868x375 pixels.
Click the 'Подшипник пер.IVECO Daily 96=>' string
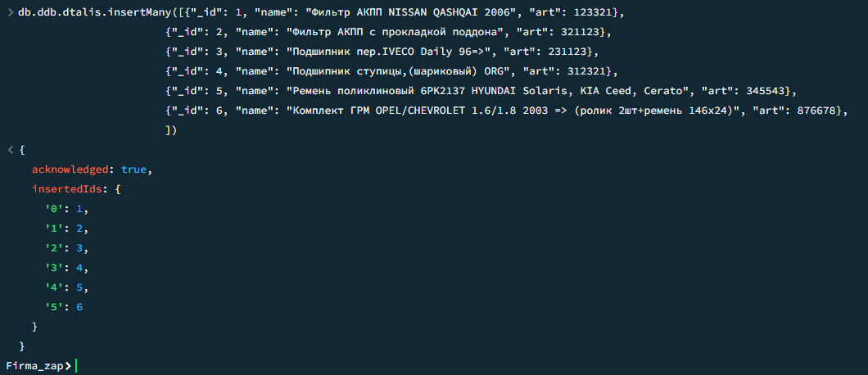click(x=389, y=52)
